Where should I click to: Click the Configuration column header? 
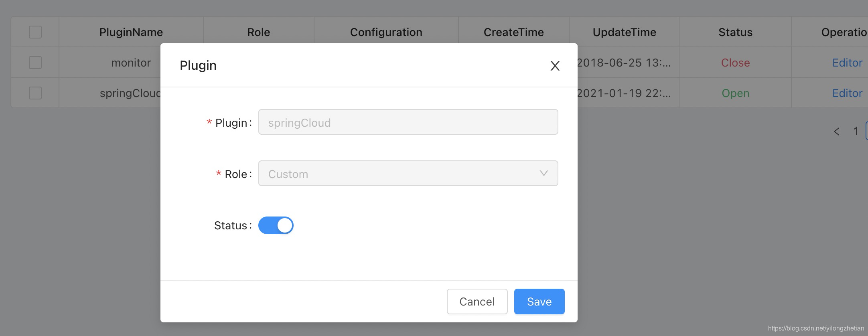pos(386,32)
